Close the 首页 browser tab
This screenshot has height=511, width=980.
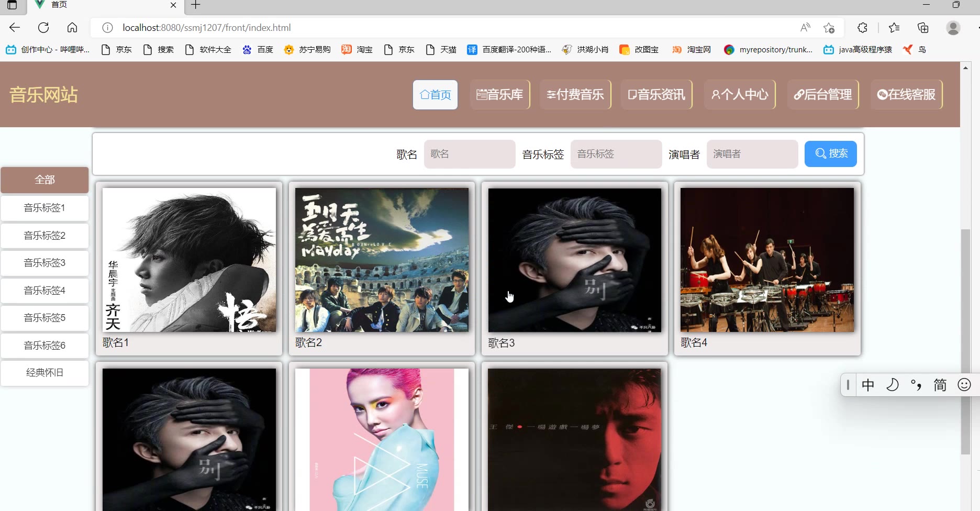pos(173,5)
